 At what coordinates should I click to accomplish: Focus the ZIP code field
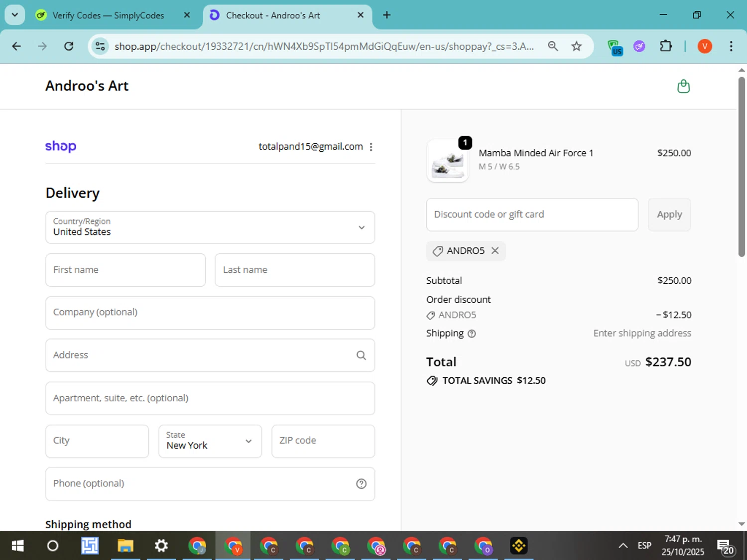pyautogui.click(x=323, y=441)
